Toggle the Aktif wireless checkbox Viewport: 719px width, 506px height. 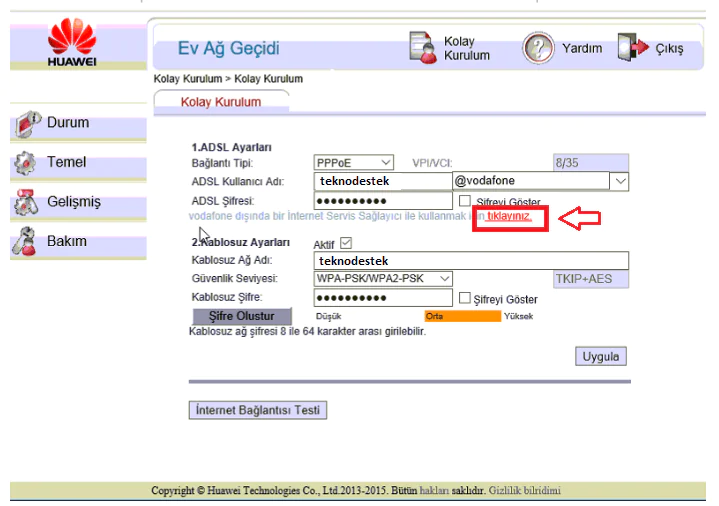[346, 243]
